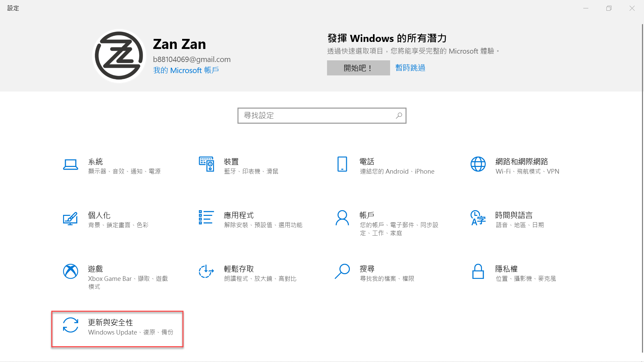Open 網路和網際網路 settings title

point(522,162)
